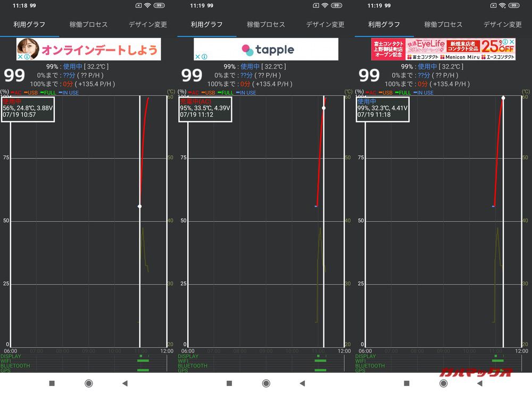Close the オンラインデートしよう ad with its X icon

pyautogui.click(x=20, y=56)
